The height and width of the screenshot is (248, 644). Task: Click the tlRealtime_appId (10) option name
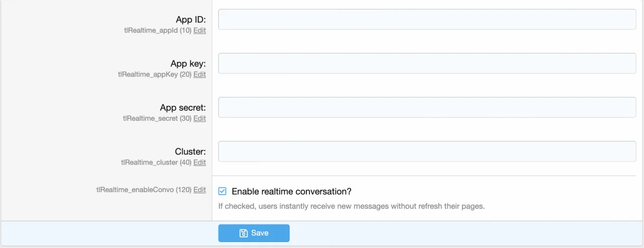tap(157, 31)
